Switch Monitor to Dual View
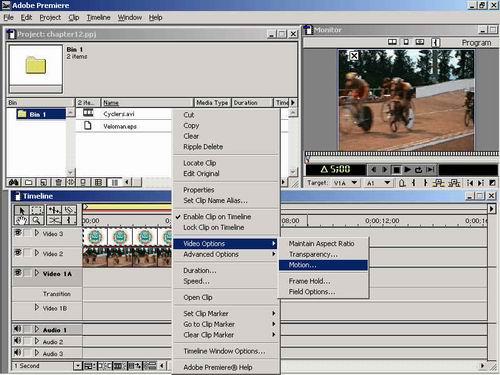The image size is (500, 375). [x=392, y=42]
